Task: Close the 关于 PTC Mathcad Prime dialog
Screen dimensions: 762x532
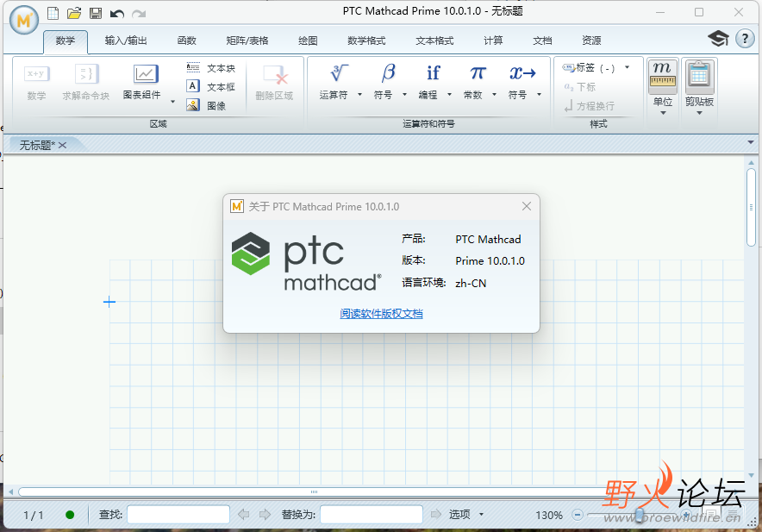Action: (527, 206)
